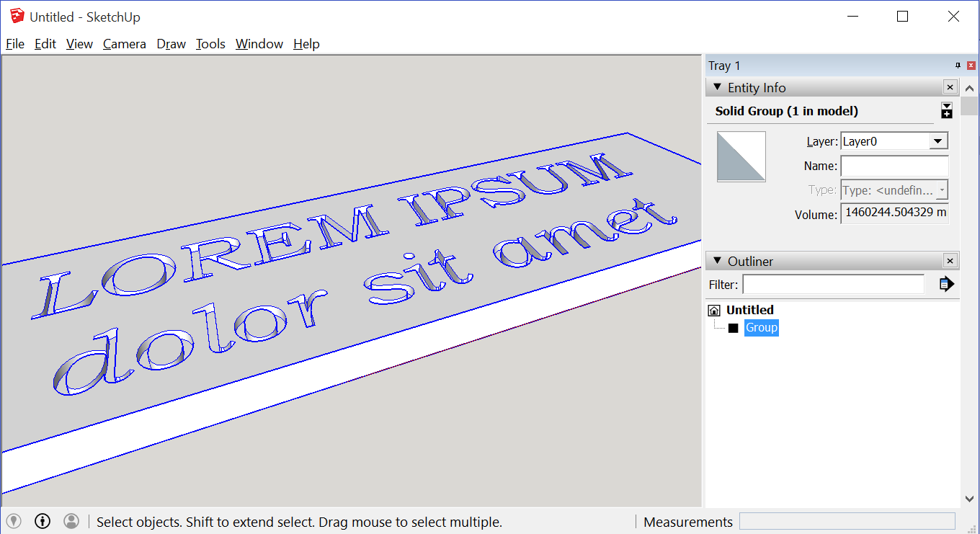Click the Measurements input box
The height and width of the screenshot is (534, 980).
pos(847,521)
